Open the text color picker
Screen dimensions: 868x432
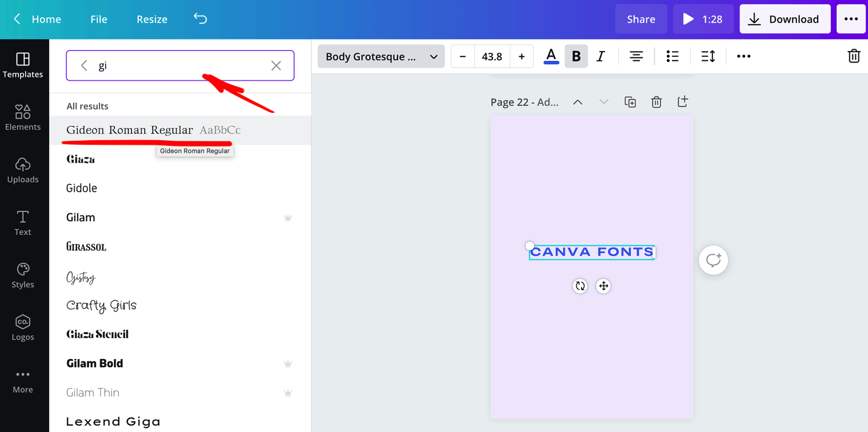(551, 56)
